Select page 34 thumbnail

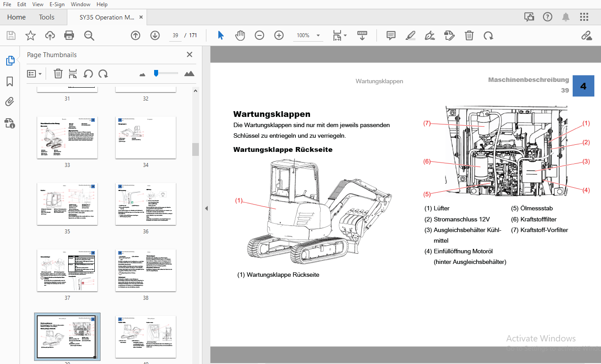(x=146, y=137)
